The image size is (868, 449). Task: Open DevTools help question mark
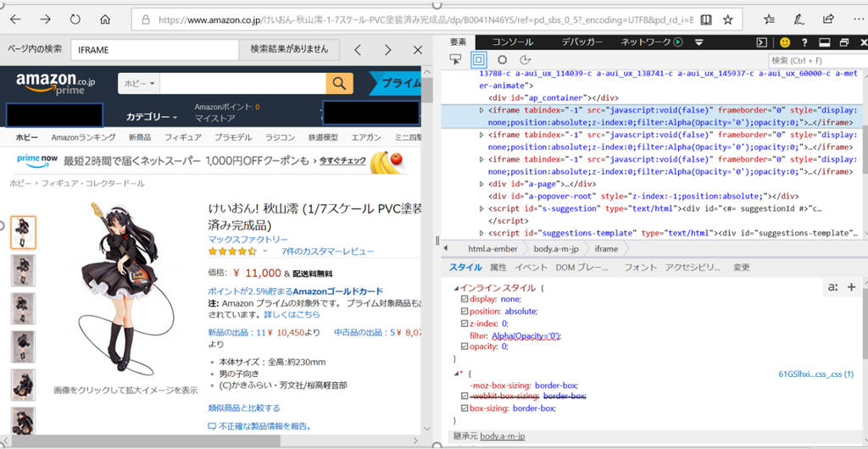point(804,42)
